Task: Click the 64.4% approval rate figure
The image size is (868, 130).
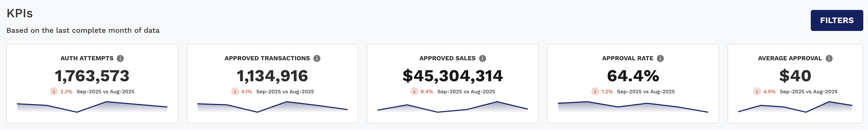Action: [x=633, y=76]
